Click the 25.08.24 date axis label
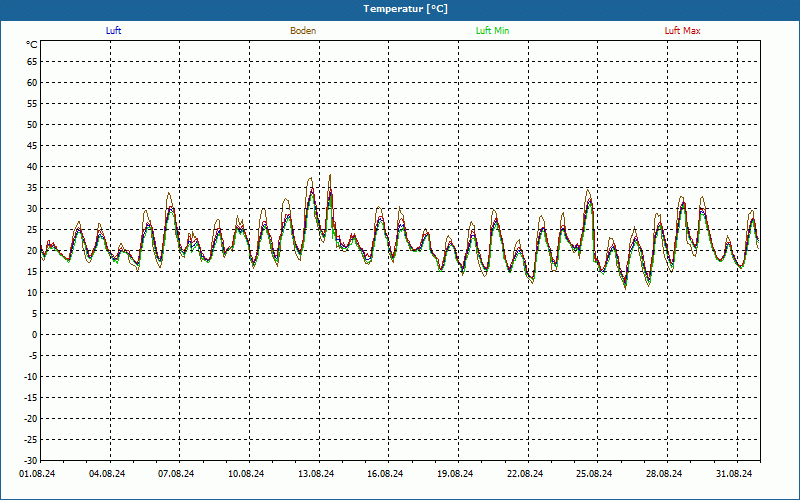Viewport: 800px width, 500px height. click(x=594, y=474)
